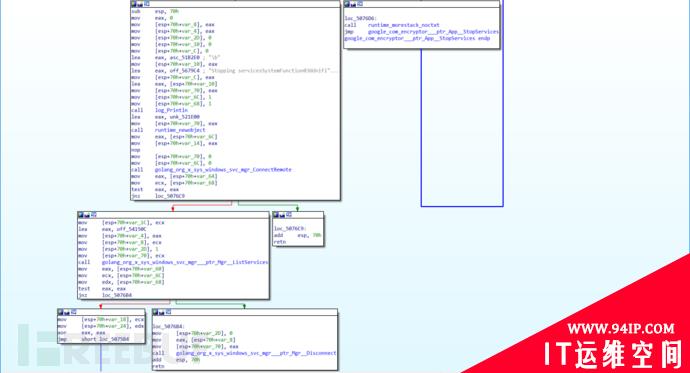This screenshot has width=690, height=373.
Task: Follow the runtime_morestack_noctxt call
Action: tap(404, 25)
